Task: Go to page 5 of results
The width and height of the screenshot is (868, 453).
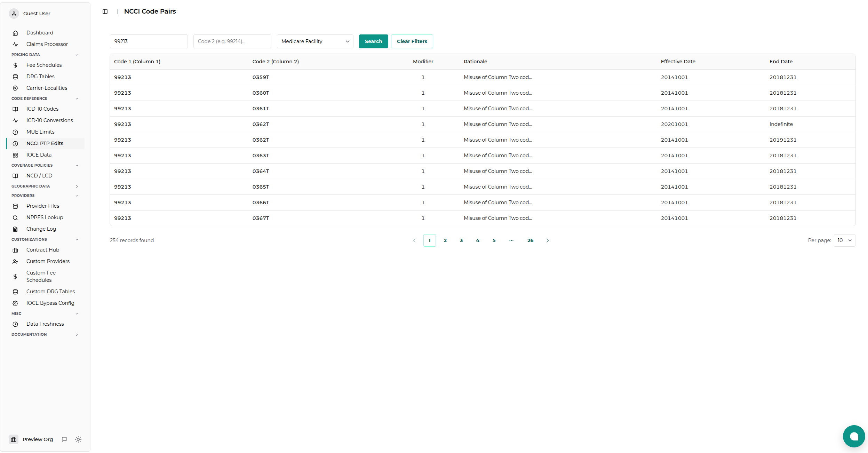Action: click(x=494, y=240)
